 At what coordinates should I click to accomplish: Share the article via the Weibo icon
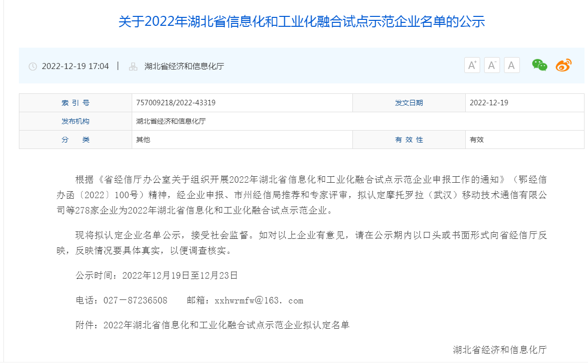562,65
